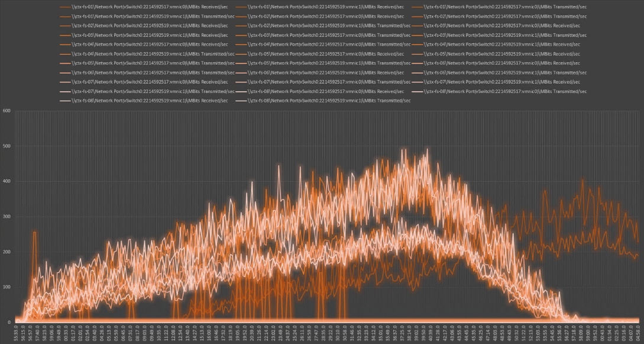Highlight legend entry ctx-fs-05 vmnic1 MBits Received/sec
The image size is (644, 344).
click(497, 54)
